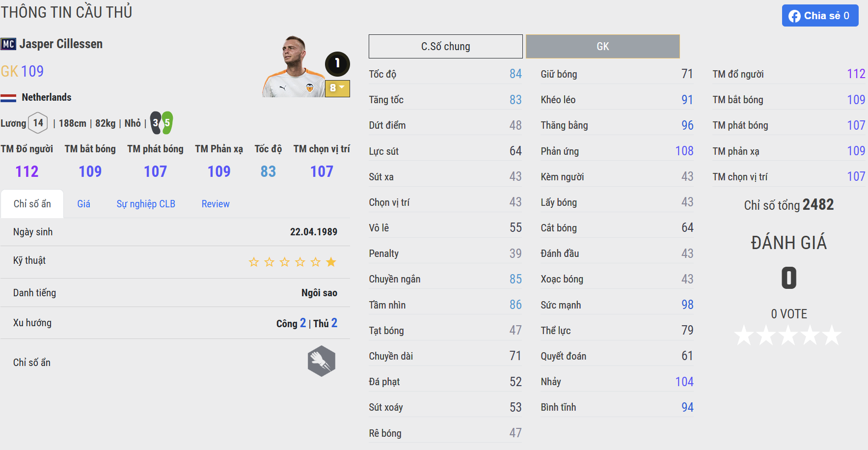Viewport: 868px width, 450px height.
Task: Click the Netherlands flag icon
Action: [x=8, y=98]
